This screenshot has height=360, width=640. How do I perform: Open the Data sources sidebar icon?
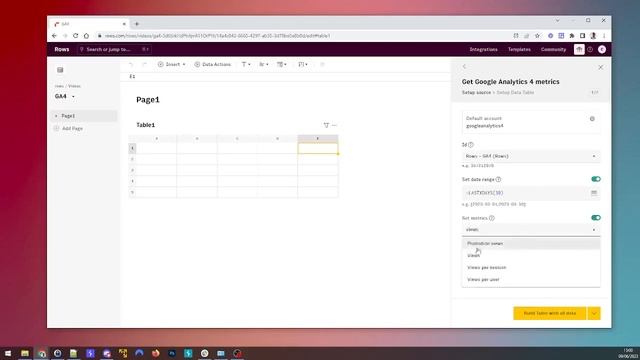point(60,70)
